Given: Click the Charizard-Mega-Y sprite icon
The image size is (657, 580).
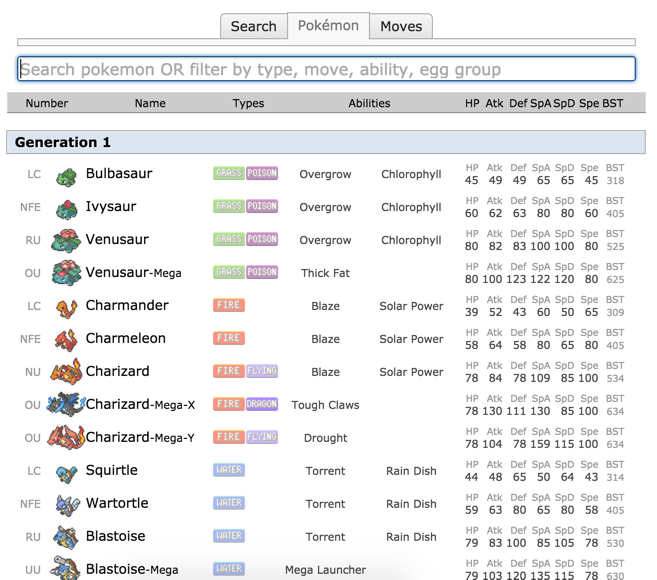Looking at the screenshot, I should [66, 437].
